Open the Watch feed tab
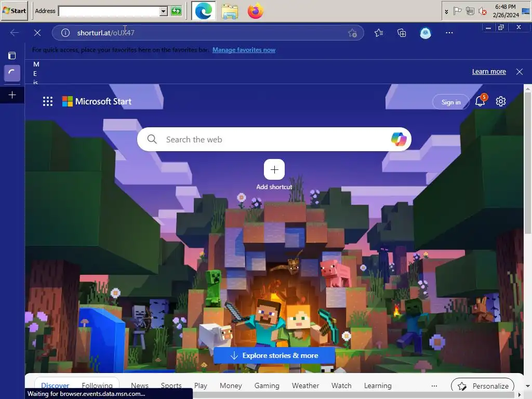The height and width of the screenshot is (399, 532). click(341, 385)
